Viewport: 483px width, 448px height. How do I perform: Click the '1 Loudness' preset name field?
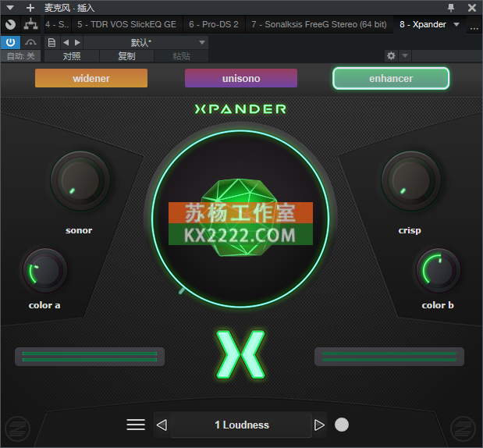[x=241, y=425]
